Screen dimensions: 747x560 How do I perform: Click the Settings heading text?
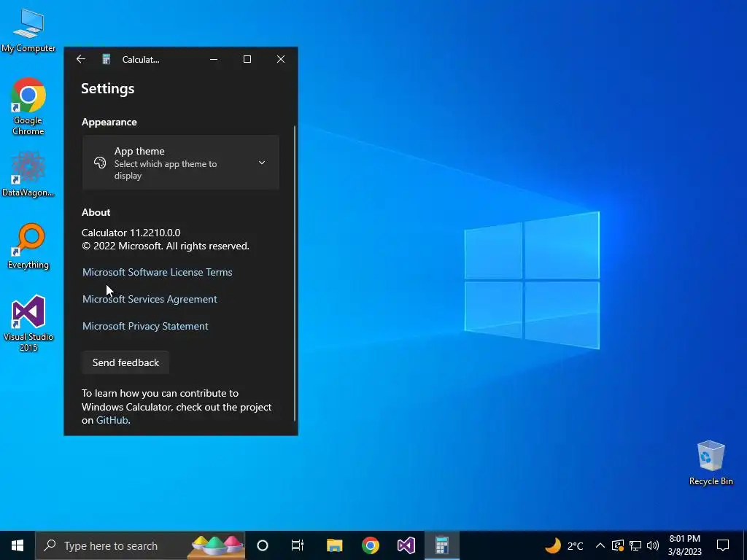click(x=108, y=88)
